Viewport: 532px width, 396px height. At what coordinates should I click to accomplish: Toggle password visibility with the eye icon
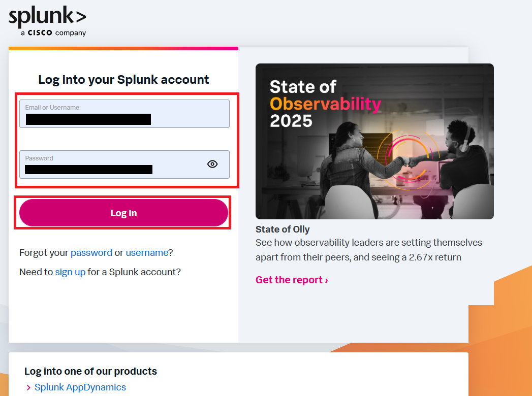click(212, 164)
